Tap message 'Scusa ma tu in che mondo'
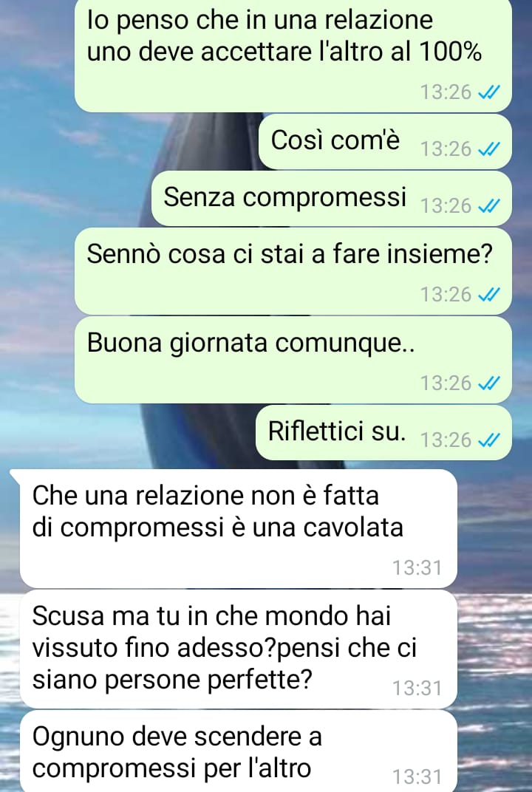This screenshot has width=532, height=792. point(239,649)
